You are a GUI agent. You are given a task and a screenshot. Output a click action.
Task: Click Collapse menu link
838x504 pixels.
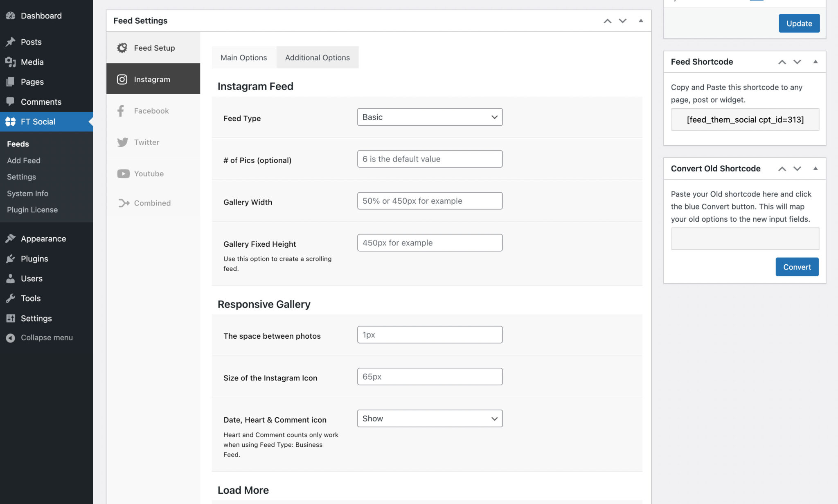[x=47, y=338]
